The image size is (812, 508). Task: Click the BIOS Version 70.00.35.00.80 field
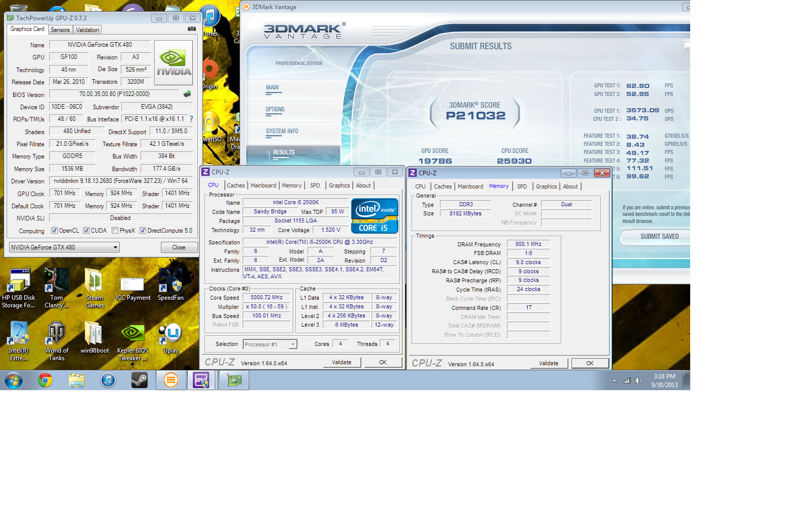[114, 94]
